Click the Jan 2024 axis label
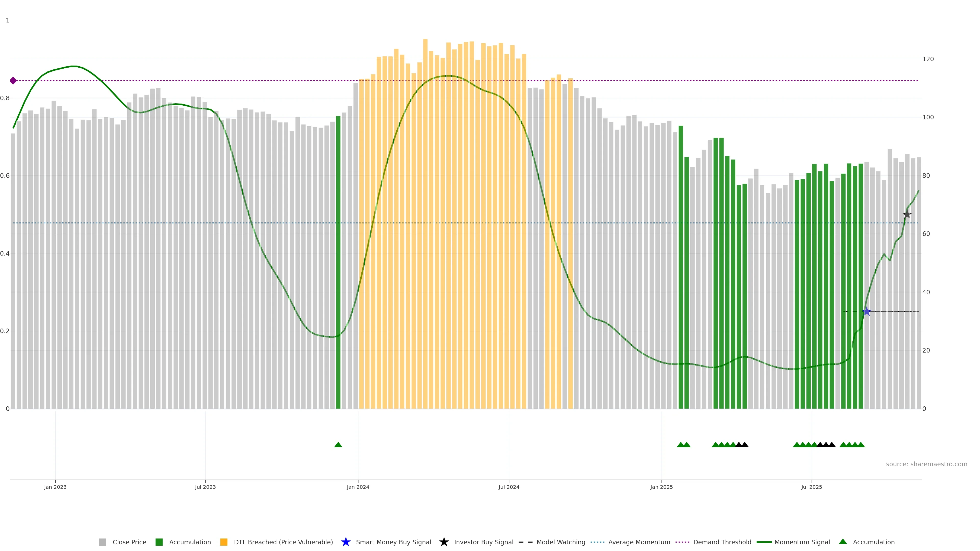 (x=358, y=487)
